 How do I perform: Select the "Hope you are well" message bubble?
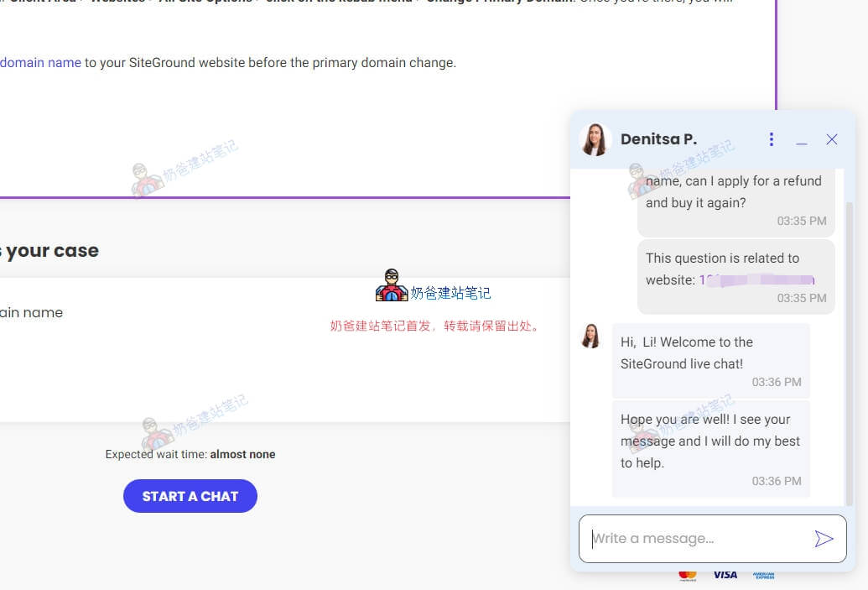710,449
